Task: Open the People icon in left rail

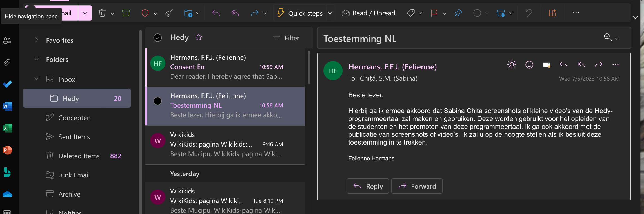Action: point(7,41)
